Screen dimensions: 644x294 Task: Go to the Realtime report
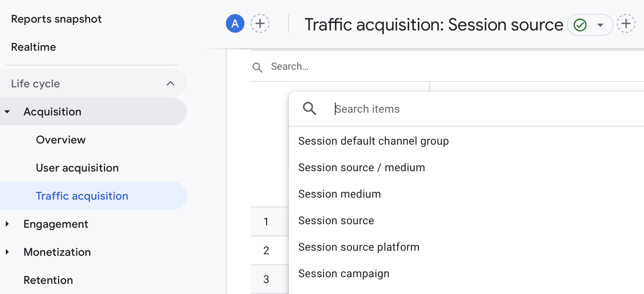pos(33,47)
